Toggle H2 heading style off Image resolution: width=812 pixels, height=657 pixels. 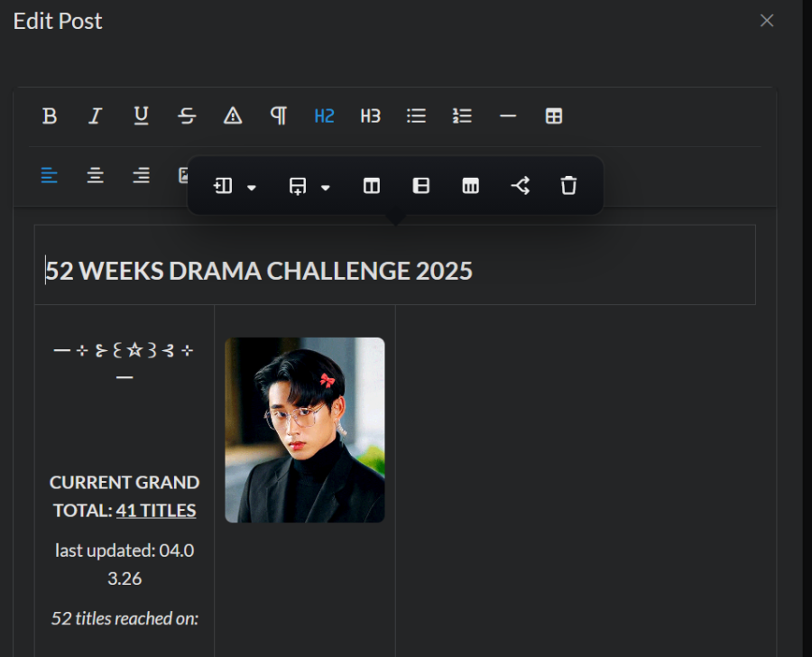324,116
